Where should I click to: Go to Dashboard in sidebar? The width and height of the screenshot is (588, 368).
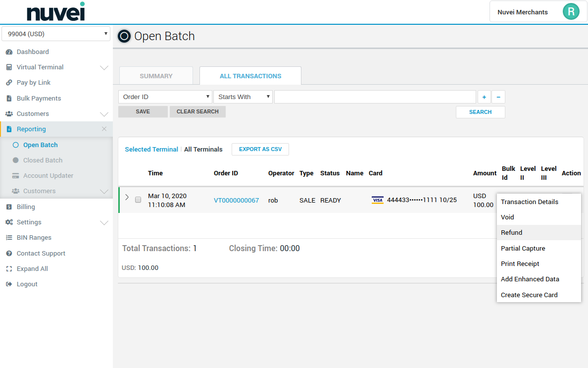coord(33,52)
